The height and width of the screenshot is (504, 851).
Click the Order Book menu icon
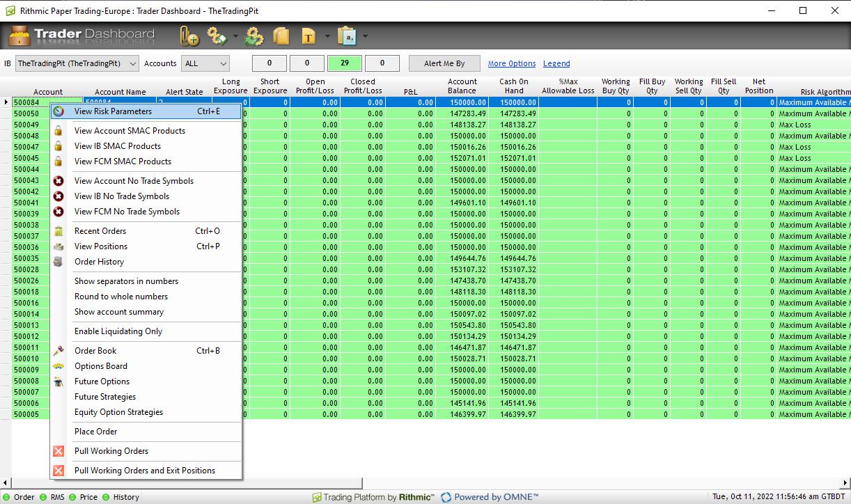point(58,351)
